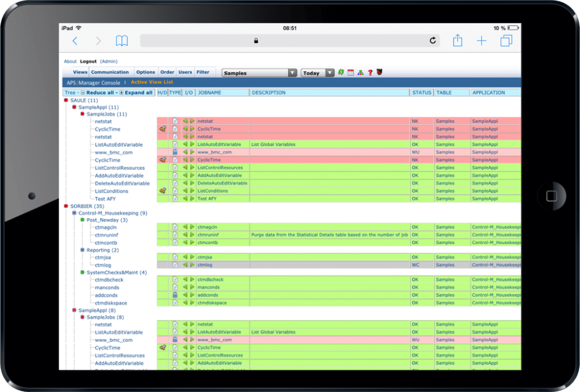Screen dimensions: 580x392
Task: Toggle the lock icon on the addconds row
Action: click(176, 295)
